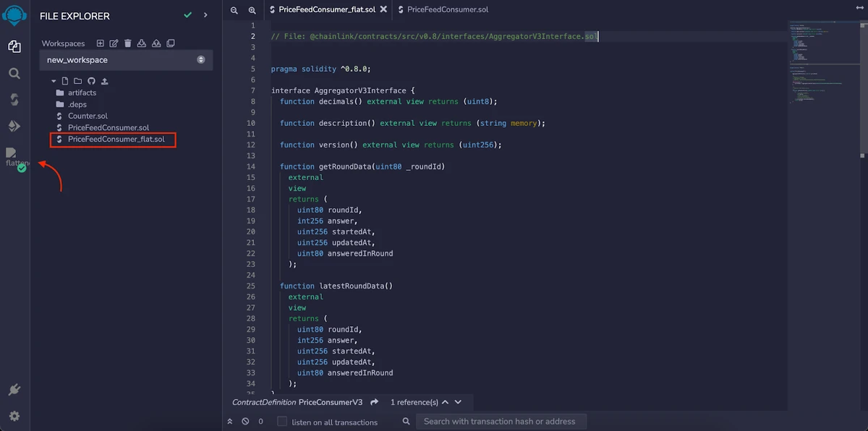Open the artifacts folder
The image size is (868, 431).
point(82,93)
